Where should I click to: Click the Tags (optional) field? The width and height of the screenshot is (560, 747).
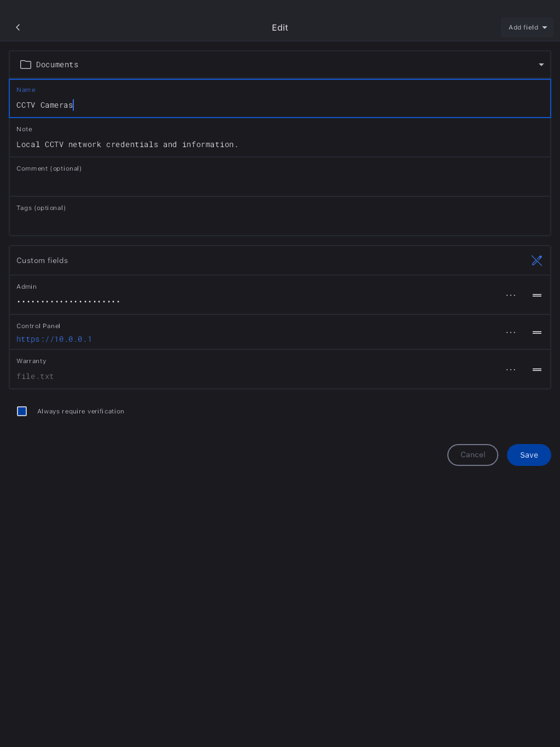pyautogui.click(x=273, y=222)
